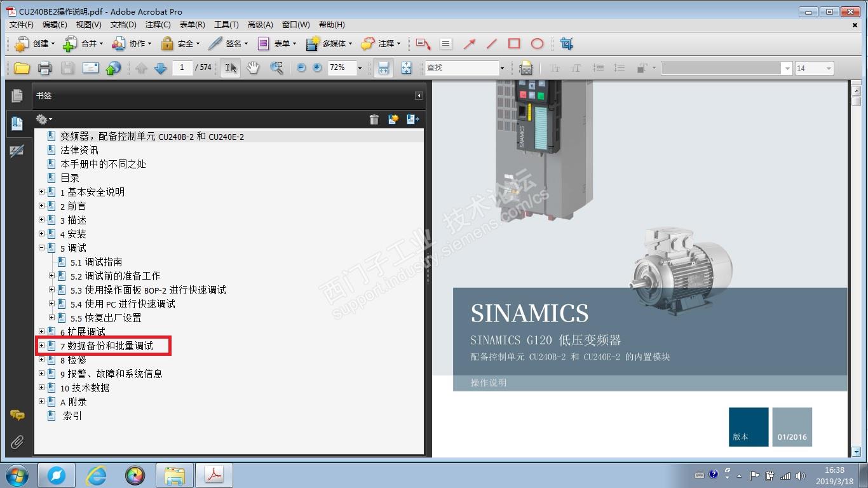The height and width of the screenshot is (488, 868).
Task: Open Windows Explorer from the taskbar
Action: (175, 475)
